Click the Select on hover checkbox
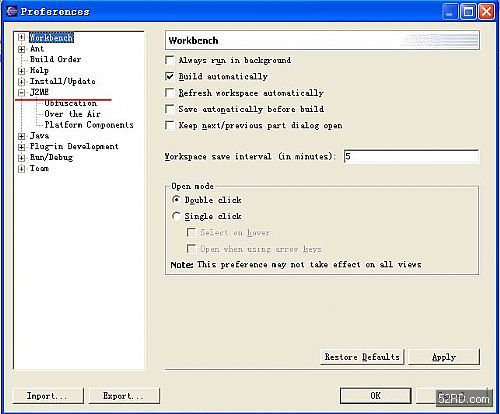500x414 pixels. [191, 232]
